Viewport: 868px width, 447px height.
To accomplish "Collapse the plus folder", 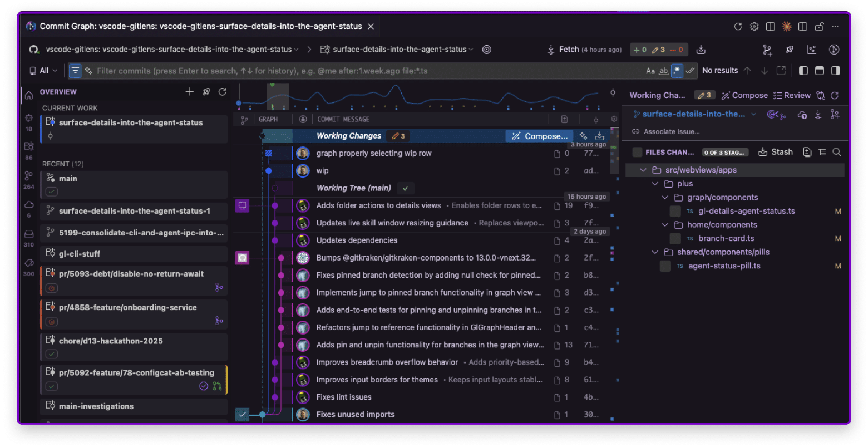I will pyautogui.click(x=655, y=184).
